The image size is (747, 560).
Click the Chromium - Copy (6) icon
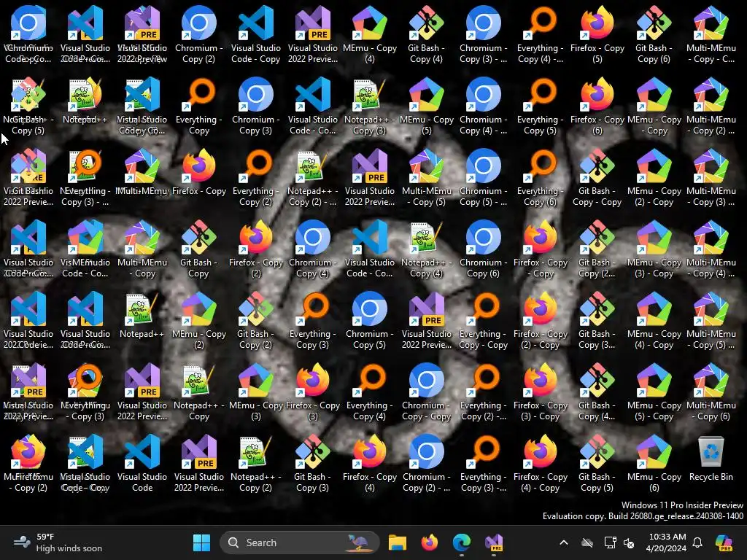click(x=483, y=249)
